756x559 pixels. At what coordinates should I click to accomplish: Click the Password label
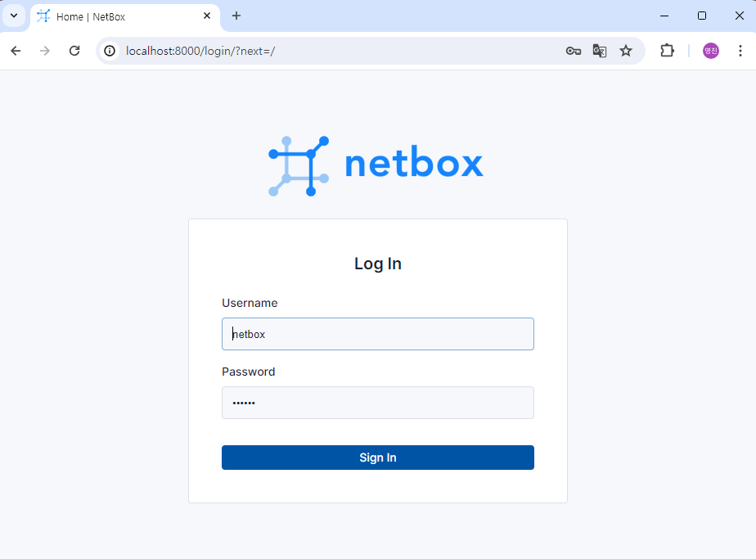pos(248,372)
